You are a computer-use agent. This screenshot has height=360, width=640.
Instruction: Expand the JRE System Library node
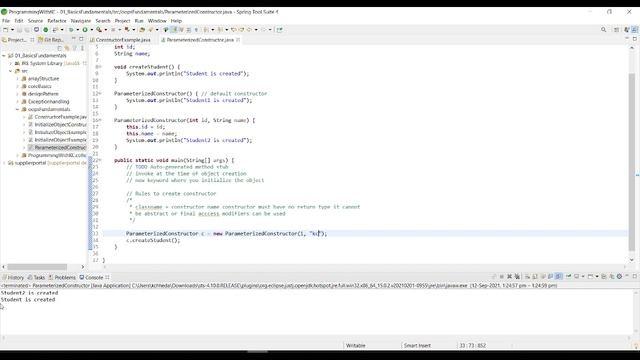coord(11,63)
